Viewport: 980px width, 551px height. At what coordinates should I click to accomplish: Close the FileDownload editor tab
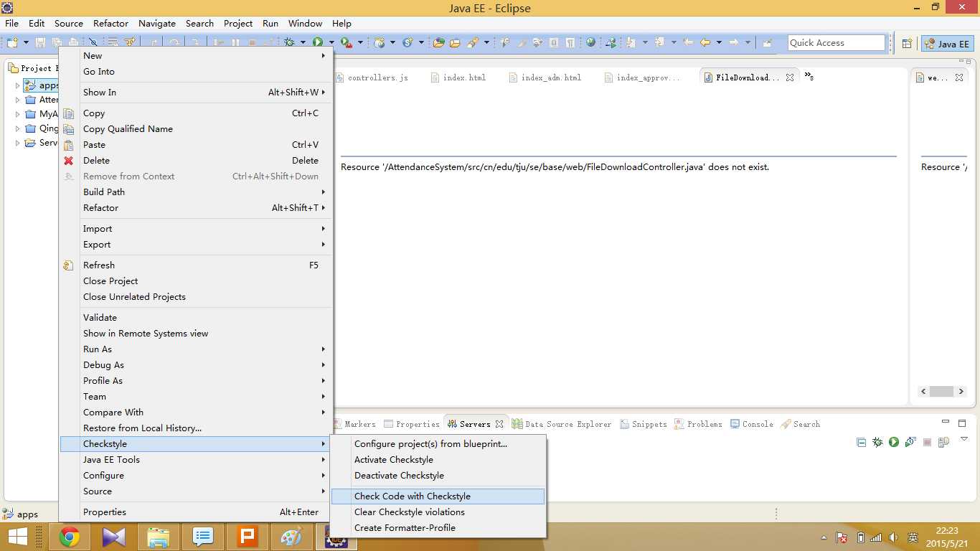tap(790, 77)
